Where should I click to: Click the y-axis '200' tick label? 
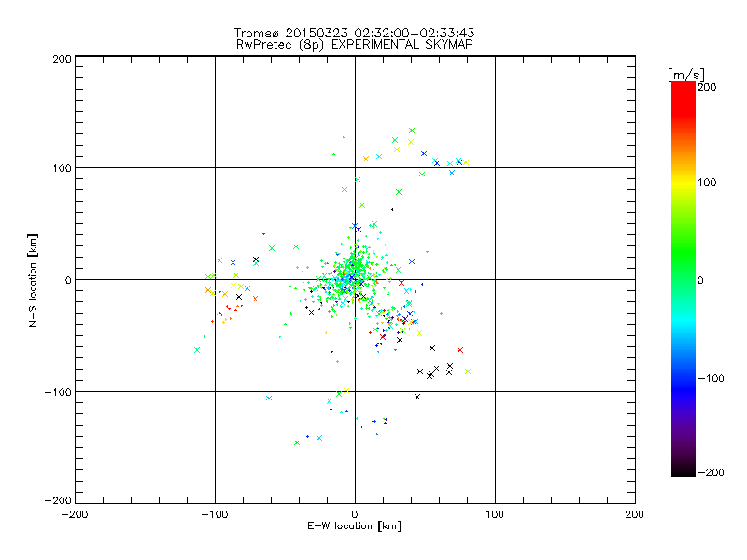(x=62, y=59)
